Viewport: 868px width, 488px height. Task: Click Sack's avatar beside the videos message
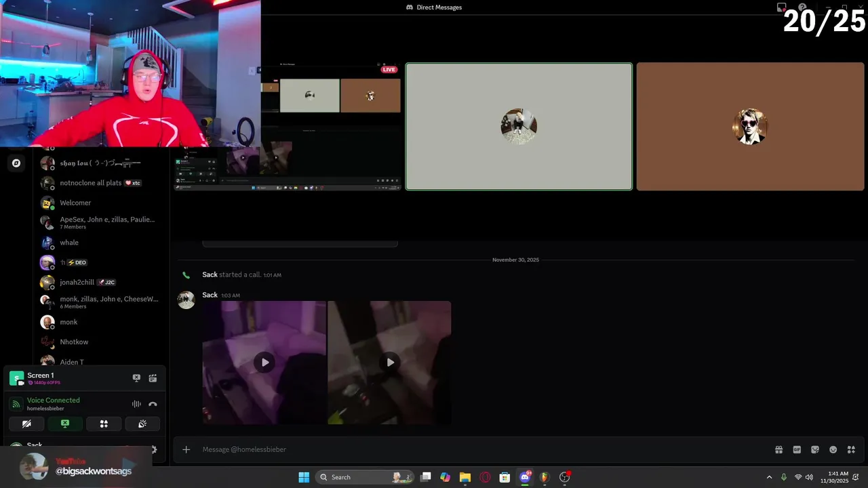(186, 300)
